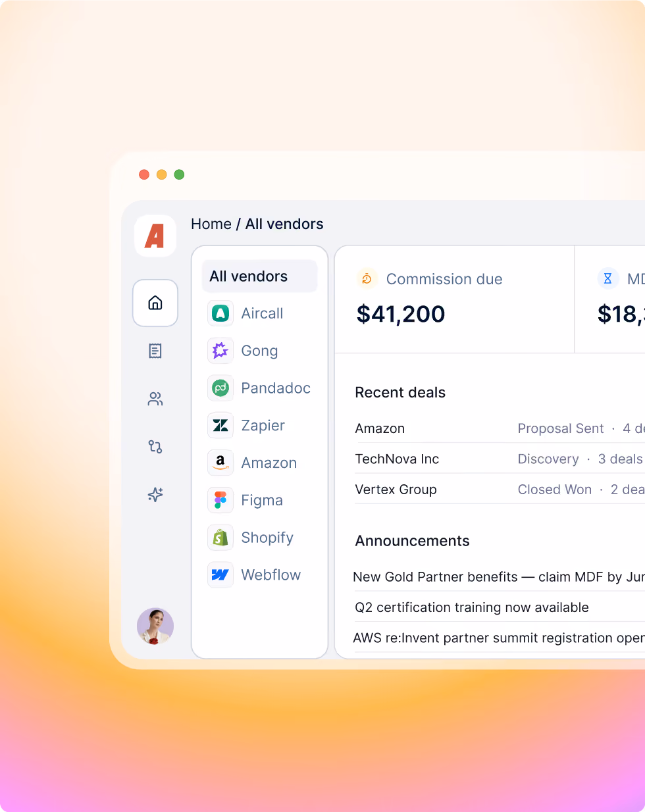Viewport: 645px width, 812px height.
Task: Open the Home icon in sidebar
Action: [x=155, y=303]
